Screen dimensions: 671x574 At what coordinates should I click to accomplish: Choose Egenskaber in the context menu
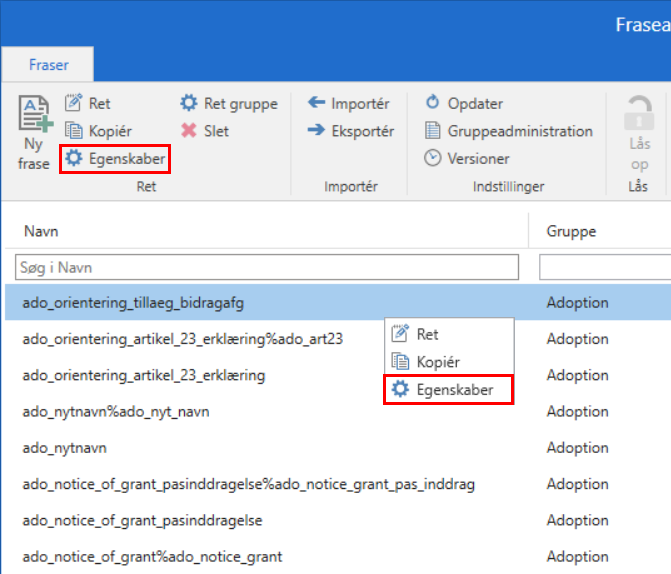tap(449, 390)
